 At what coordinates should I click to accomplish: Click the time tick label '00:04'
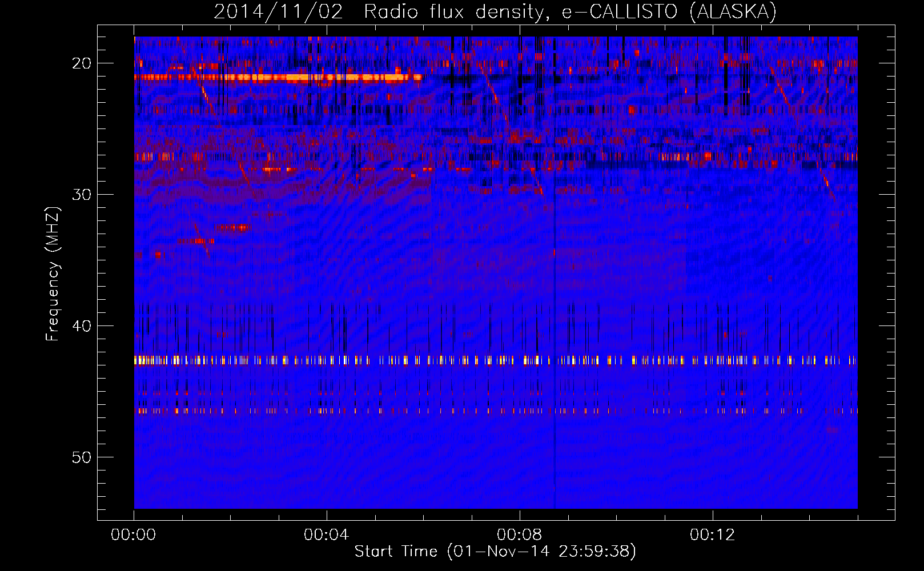click(327, 534)
